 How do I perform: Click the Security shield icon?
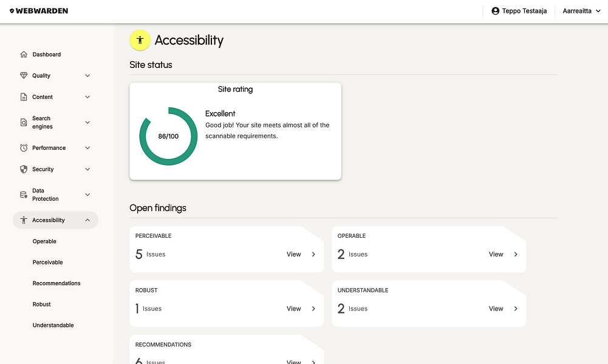coord(24,169)
